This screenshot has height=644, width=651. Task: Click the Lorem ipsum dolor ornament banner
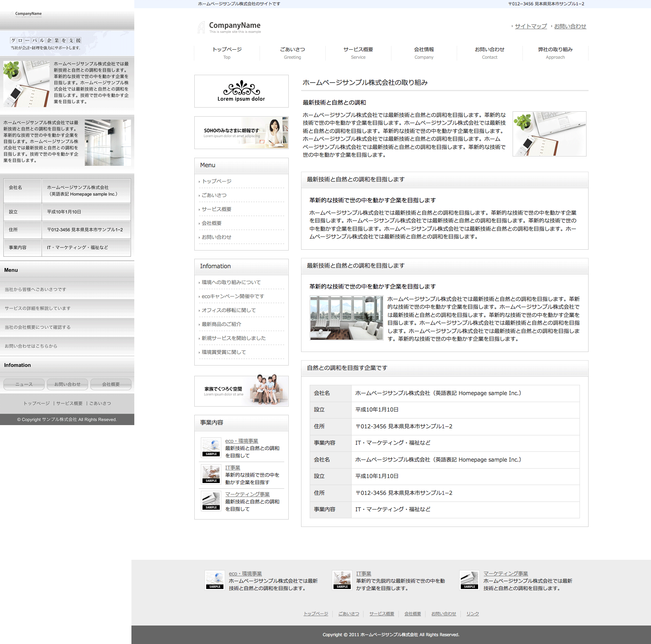pos(241,91)
